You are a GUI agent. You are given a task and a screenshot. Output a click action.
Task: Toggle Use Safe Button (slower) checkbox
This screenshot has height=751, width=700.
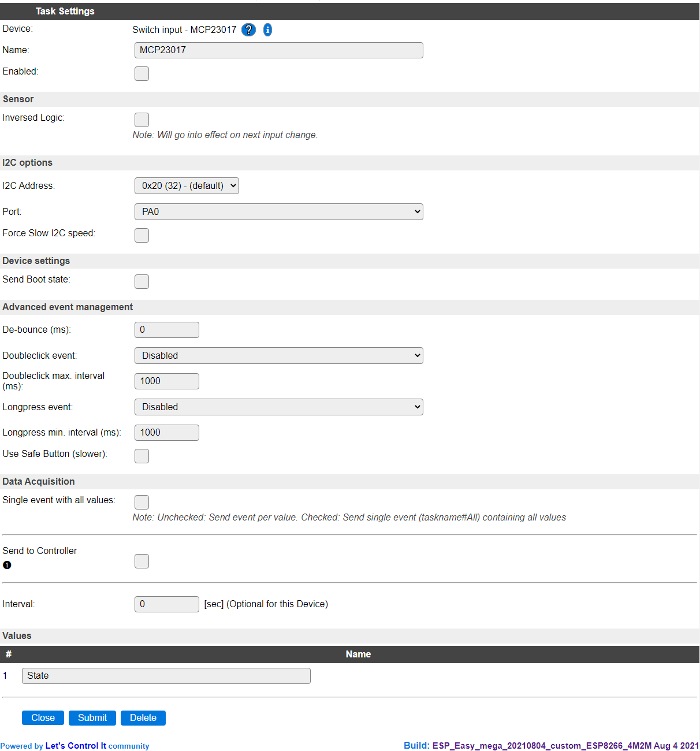(142, 456)
